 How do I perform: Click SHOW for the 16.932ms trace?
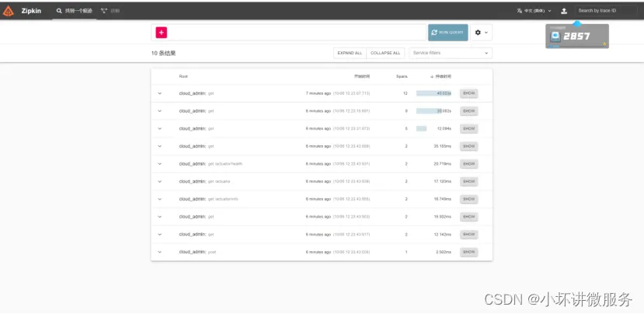tap(468, 217)
